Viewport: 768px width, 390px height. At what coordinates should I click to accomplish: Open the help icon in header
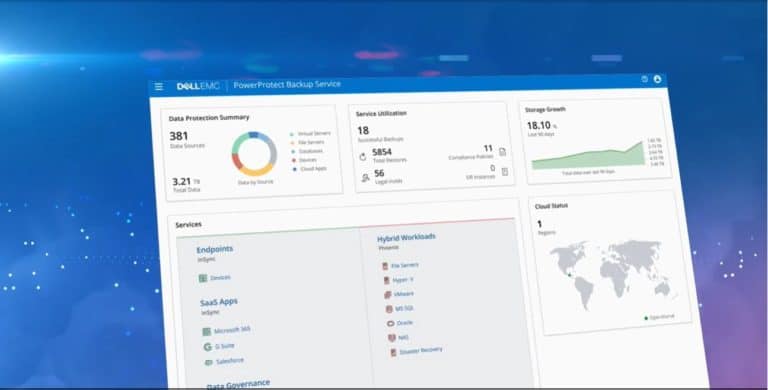pyautogui.click(x=645, y=79)
